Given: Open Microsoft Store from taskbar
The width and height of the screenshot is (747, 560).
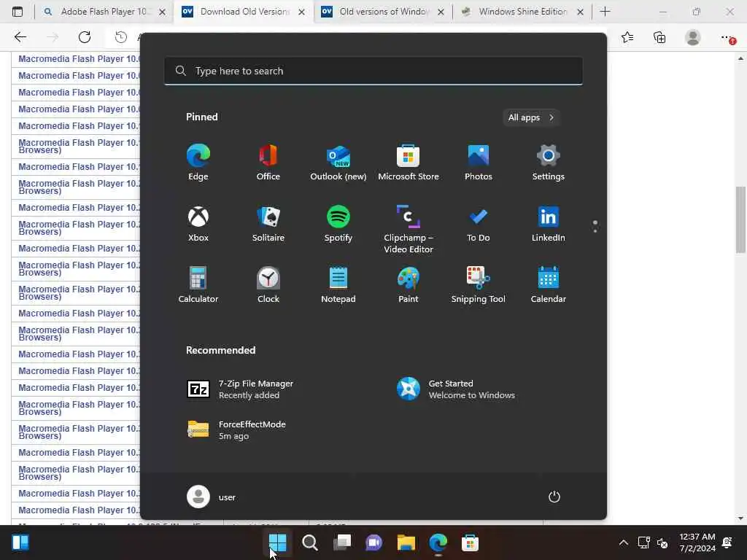Looking at the screenshot, I should pyautogui.click(x=470, y=542).
